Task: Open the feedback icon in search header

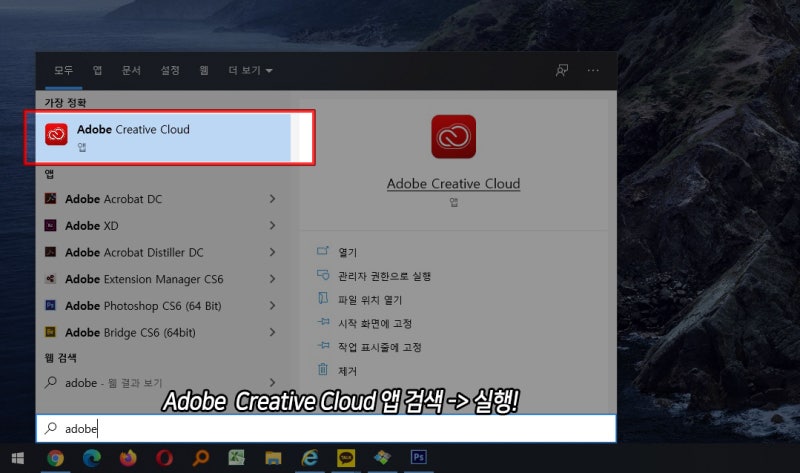Action: tap(562, 70)
